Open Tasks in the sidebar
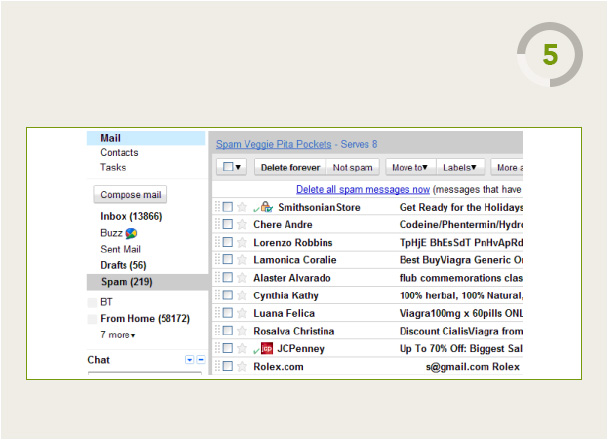Screen dimensions: 608x440 (x=113, y=167)
